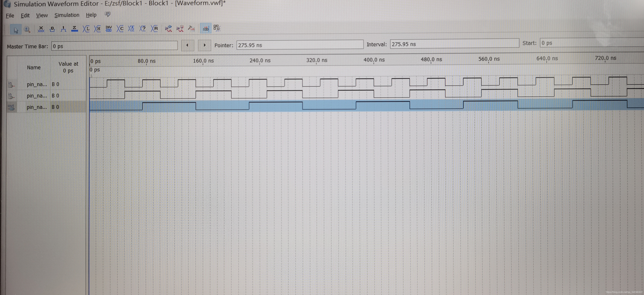The height and width of the screenshot is (295, 644).
Task: Click the 400.0 ns timeline mark
Action: (x=374, y=60)
